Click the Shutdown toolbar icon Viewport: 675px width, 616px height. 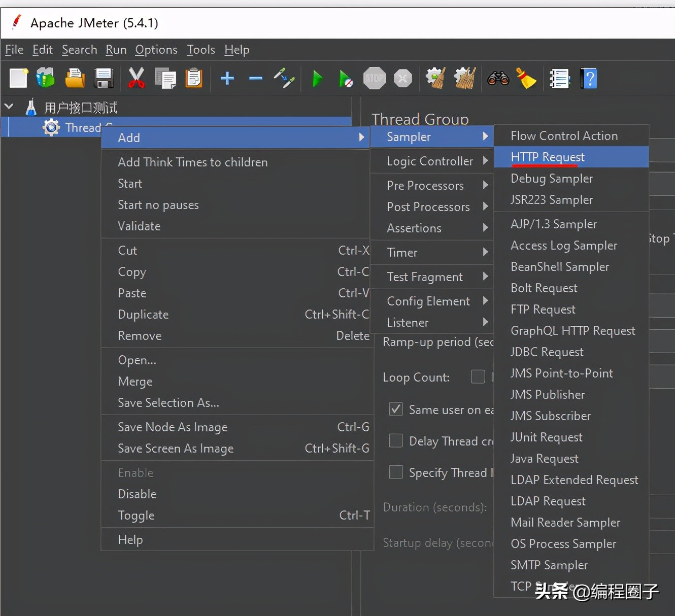(x=403, y=78)
